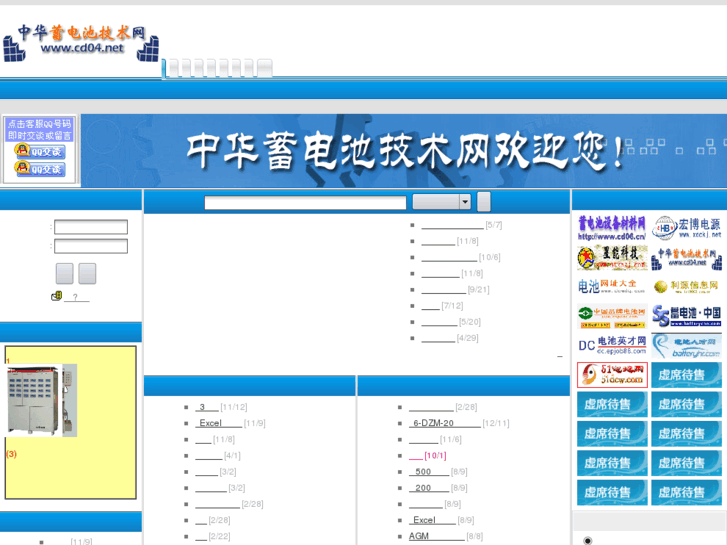Click the first login form button
The image size is (727, 545).
click(64, 273)
